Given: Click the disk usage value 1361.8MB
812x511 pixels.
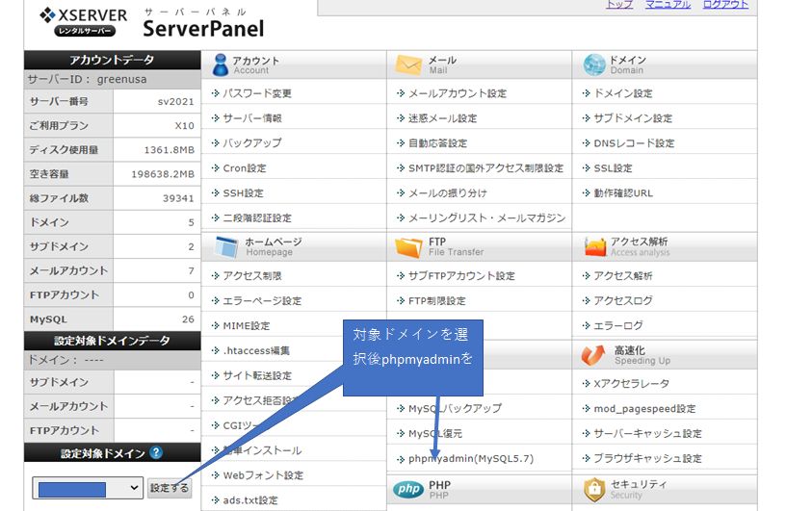Looking at the screenshot, I should coord(170,150).
